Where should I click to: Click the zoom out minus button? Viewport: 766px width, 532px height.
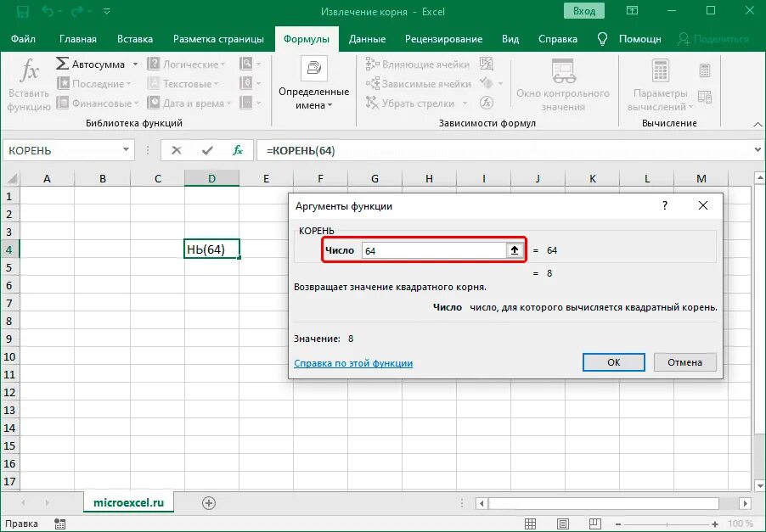(x=618, y=524)
